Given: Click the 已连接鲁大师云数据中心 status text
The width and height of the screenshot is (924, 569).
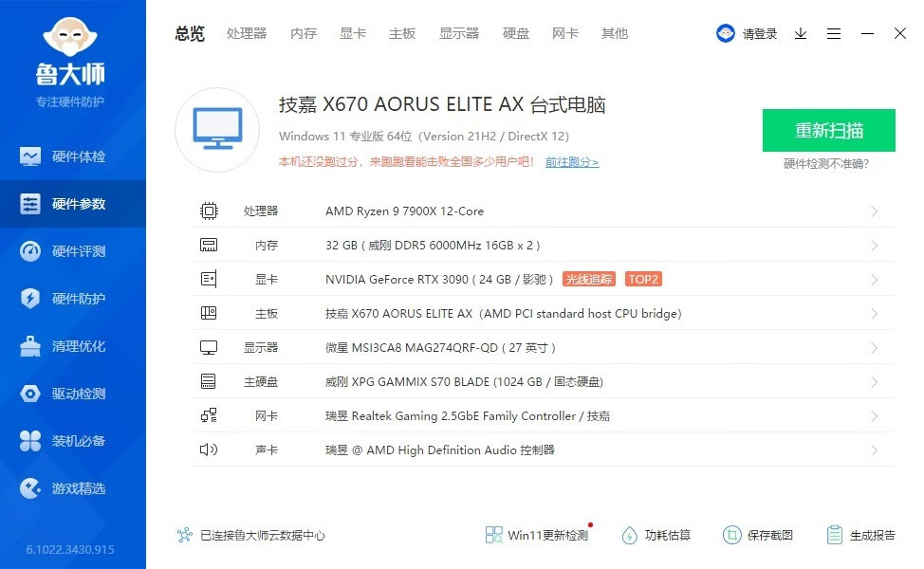Looking at the screenshot, I should pos(263,535).
